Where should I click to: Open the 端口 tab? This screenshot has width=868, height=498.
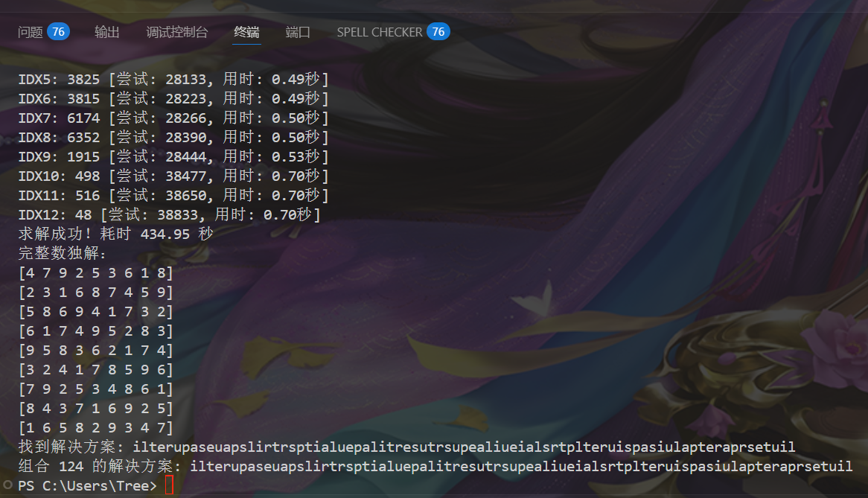click(298, 32)
